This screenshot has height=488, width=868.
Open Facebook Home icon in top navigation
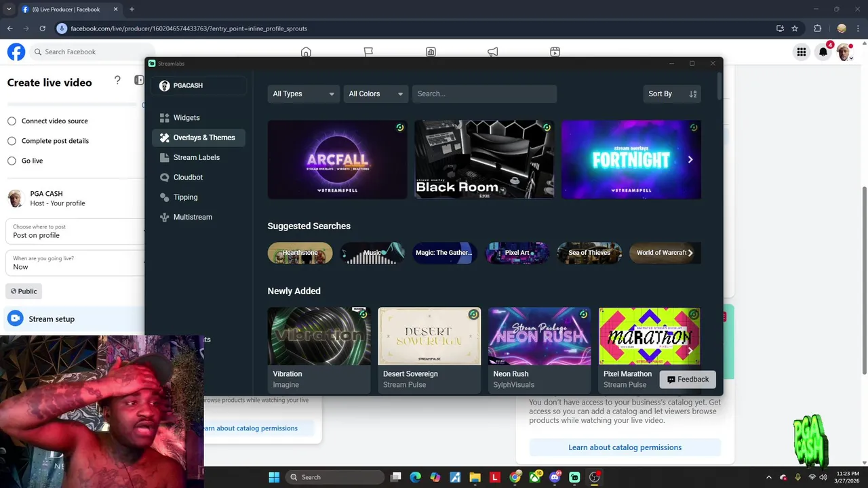click(306, 52)
